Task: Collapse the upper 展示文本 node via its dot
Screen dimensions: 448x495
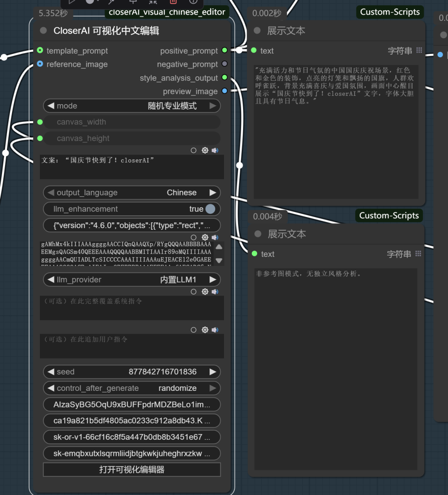Action: pos(257,31)
